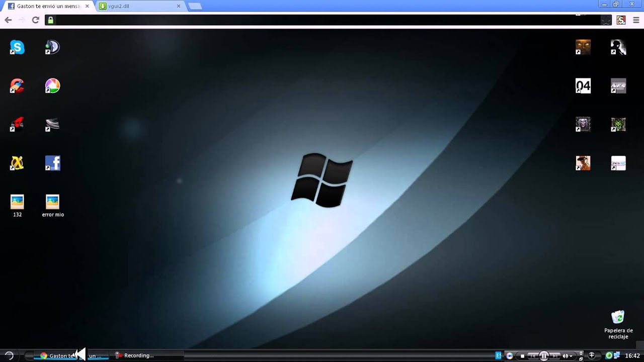Switch to the vgui2.dll tab
This screenshot has height=362, width=644.
[x=141, y=6]
